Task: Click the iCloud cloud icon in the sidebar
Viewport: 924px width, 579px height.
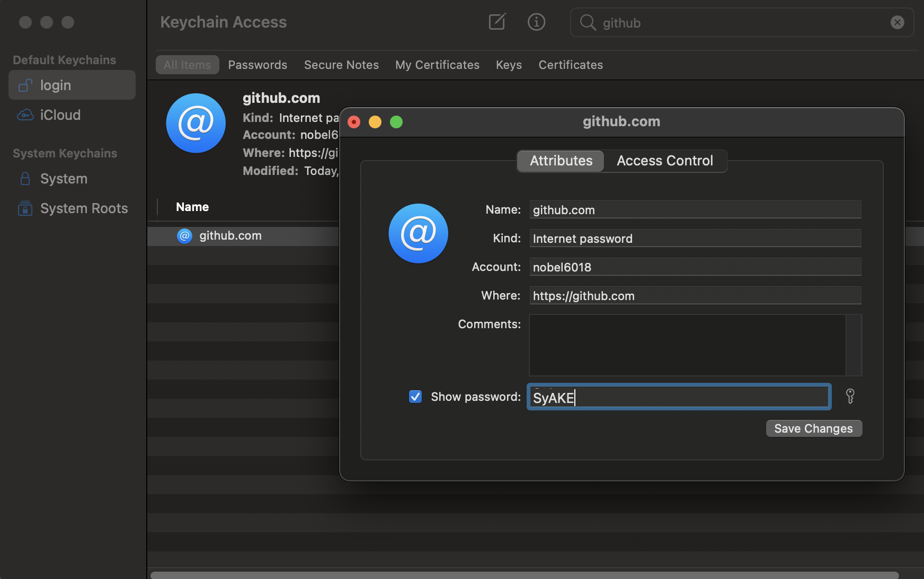Action: click(x=25, y=115)
